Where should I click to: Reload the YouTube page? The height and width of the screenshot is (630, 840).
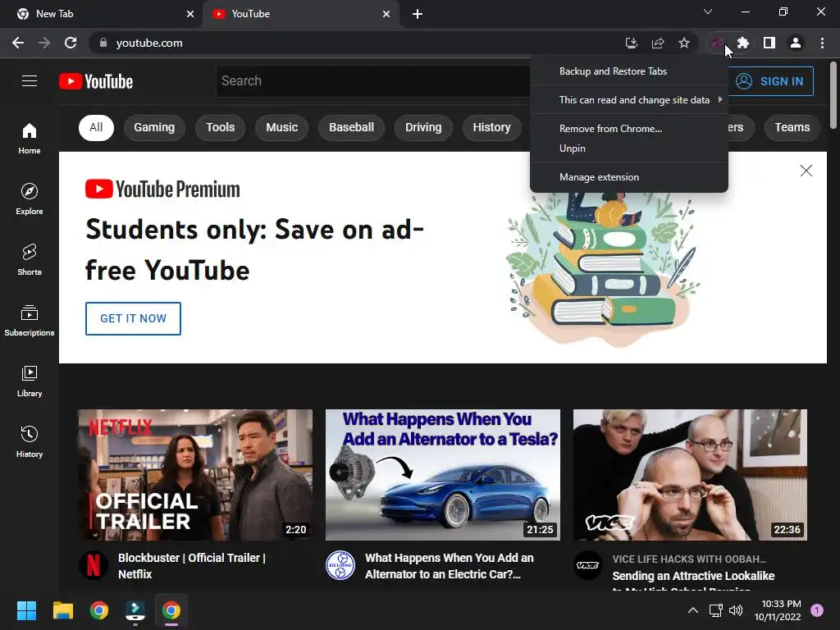pyautogui.click(x=71, y=43)
